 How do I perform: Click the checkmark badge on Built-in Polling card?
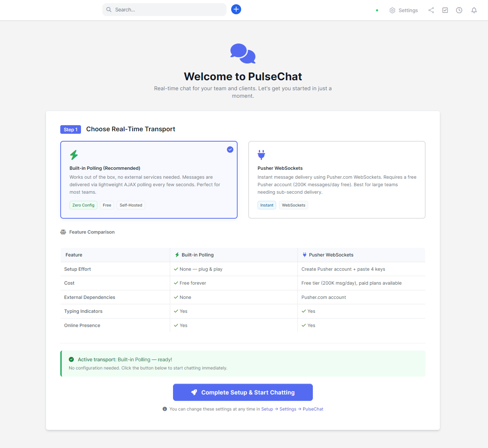(x=230, y=149)
